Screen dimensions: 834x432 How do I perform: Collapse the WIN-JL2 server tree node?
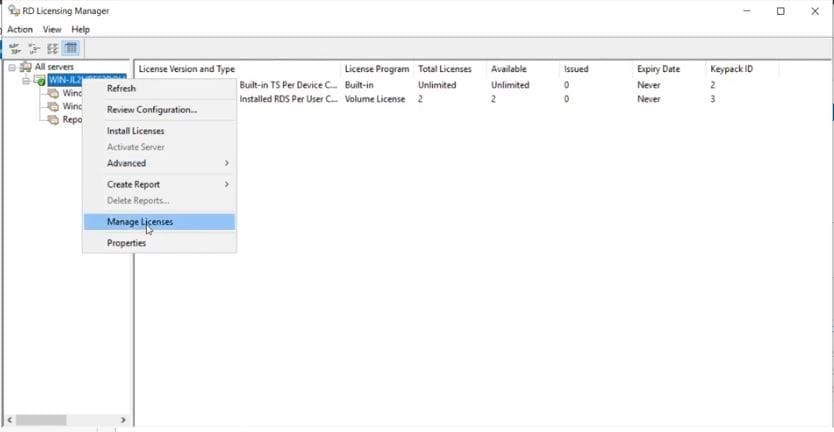[x=26, y=80]
